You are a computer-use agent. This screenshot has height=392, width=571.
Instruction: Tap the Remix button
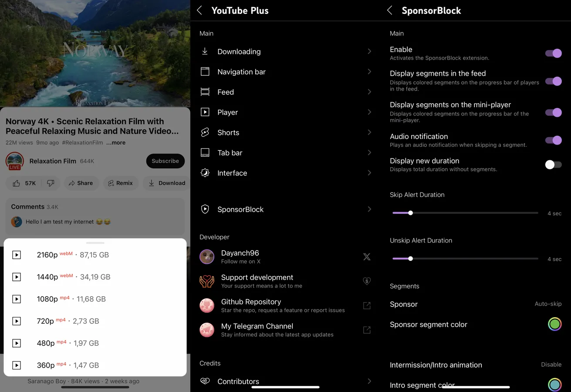pyautogui.click(x=120, y=183)
